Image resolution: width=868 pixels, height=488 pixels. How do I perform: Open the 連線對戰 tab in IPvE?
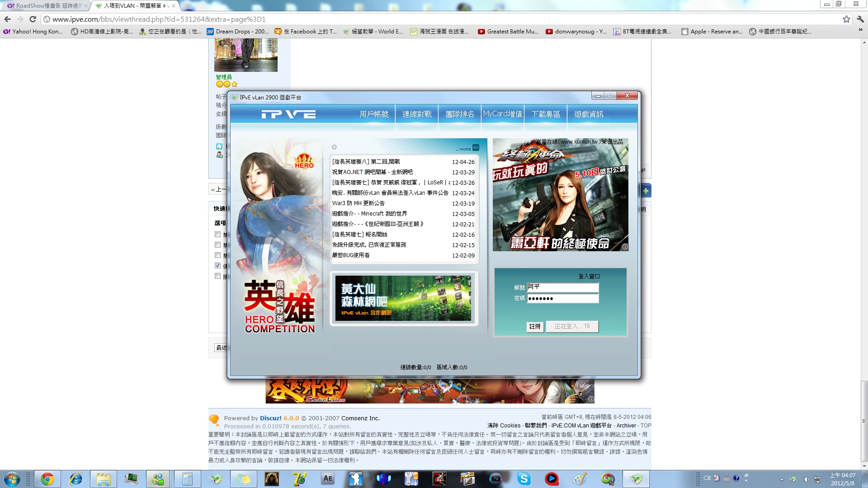(417, 114)
